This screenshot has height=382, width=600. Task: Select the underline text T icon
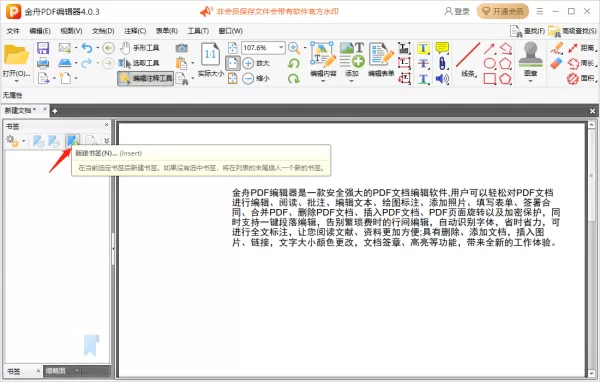point(423,79)
